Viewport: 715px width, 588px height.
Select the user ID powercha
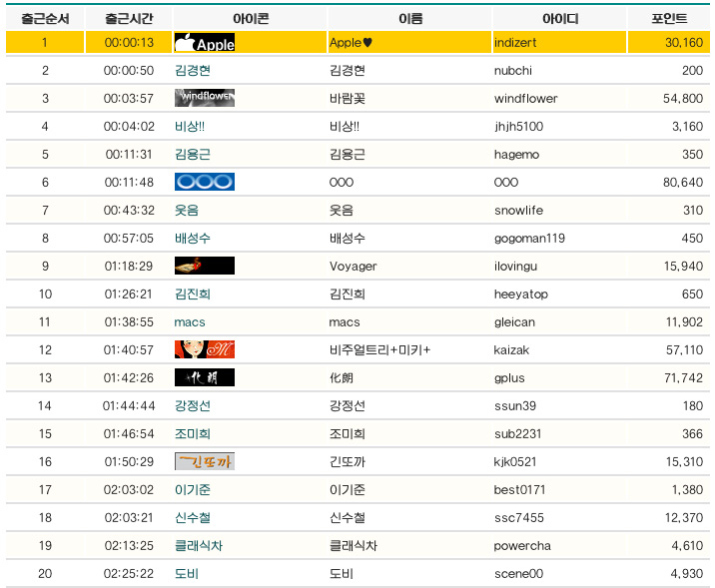click(522, 546)
